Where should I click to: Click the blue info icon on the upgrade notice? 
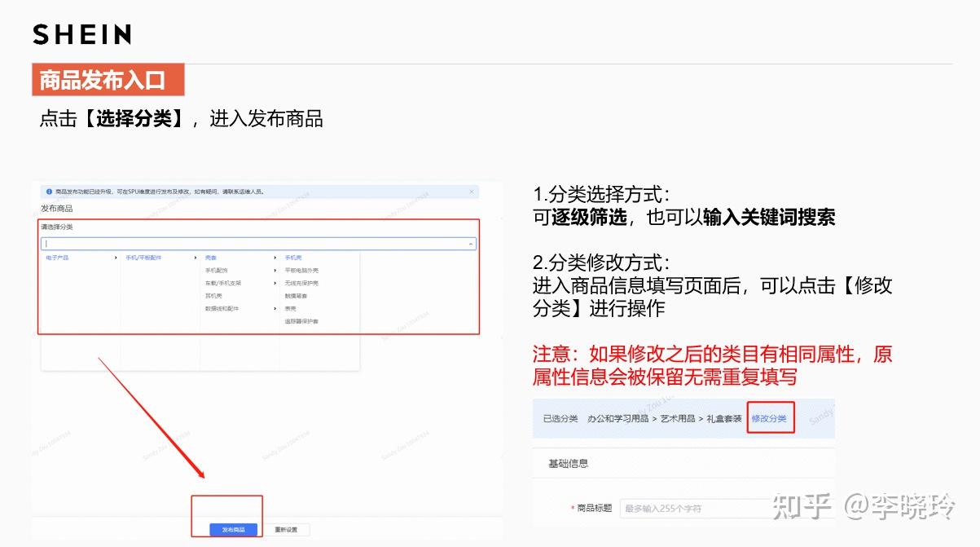pyautogui.click(x=48, y=192)
